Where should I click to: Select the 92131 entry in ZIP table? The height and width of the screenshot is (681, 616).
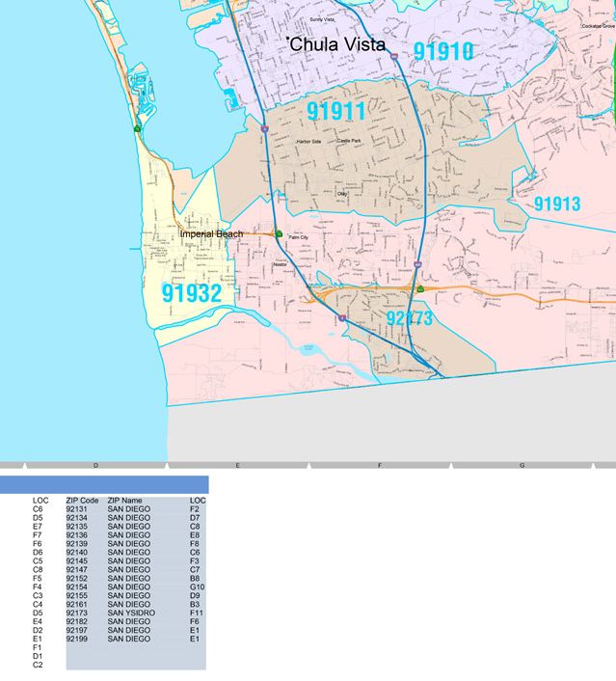pos(76,509)
